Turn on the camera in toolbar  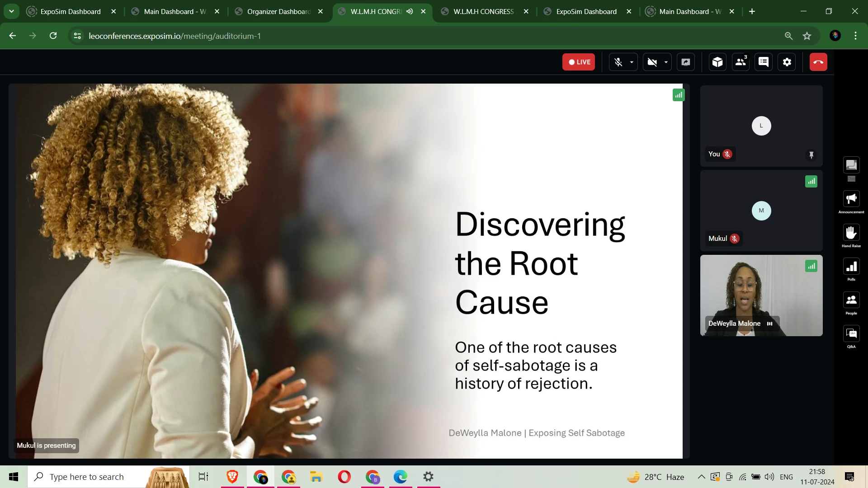tap(652, 62)
